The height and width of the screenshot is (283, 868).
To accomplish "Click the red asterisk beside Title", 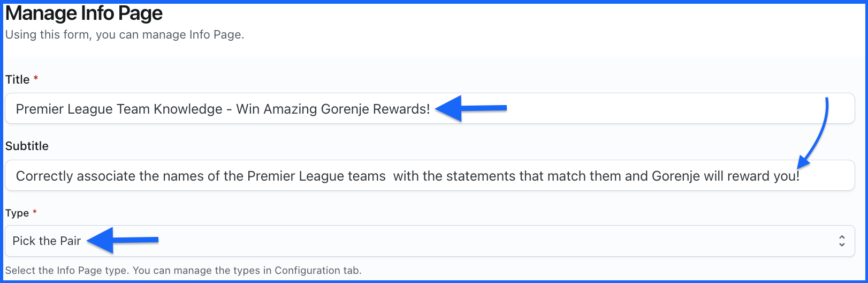I will 36,79.
